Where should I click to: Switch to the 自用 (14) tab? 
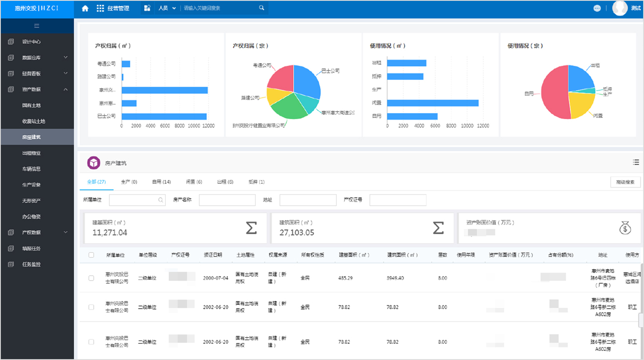tap(161, 182)
